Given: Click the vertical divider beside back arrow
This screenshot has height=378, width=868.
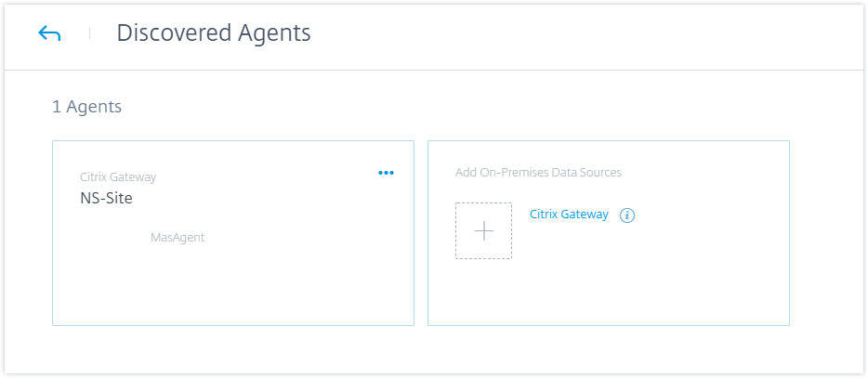Looking at the screenshot, I should [90, 33].
